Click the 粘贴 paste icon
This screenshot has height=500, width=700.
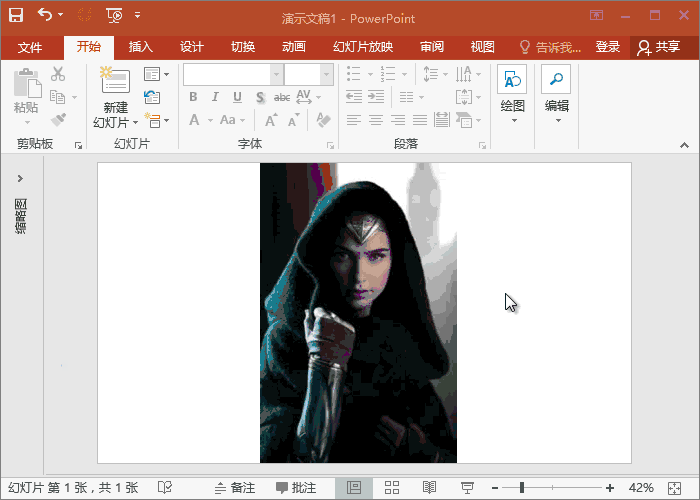coord(27,83)
